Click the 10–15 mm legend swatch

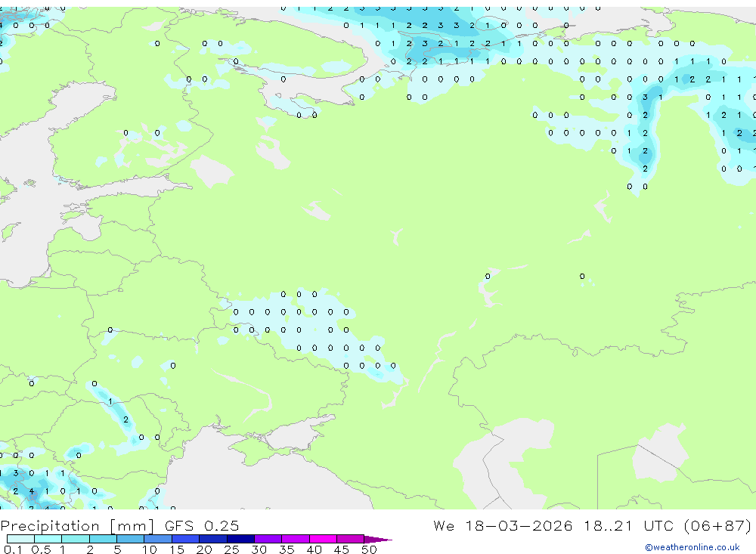click(x=158, y=539)
